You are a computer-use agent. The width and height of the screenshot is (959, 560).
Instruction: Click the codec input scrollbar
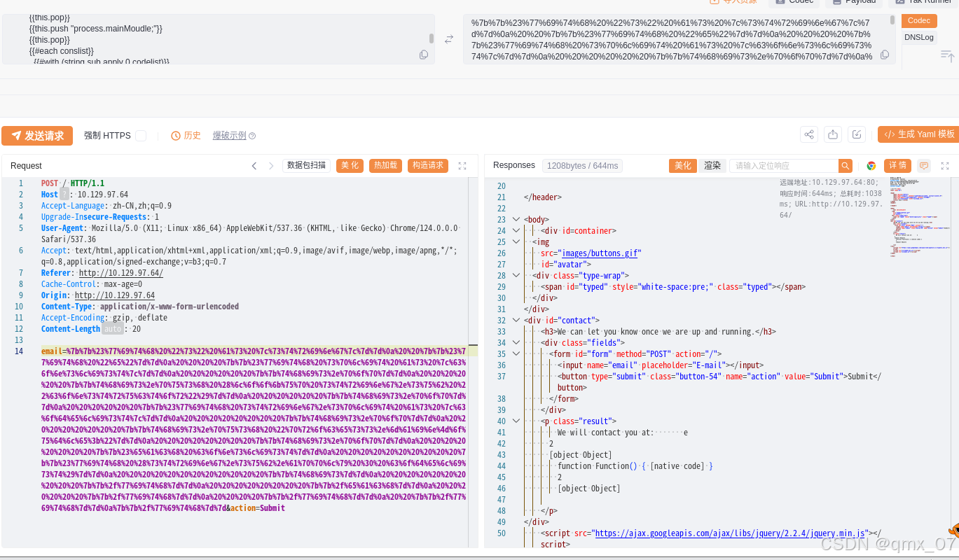click(432, 38)
